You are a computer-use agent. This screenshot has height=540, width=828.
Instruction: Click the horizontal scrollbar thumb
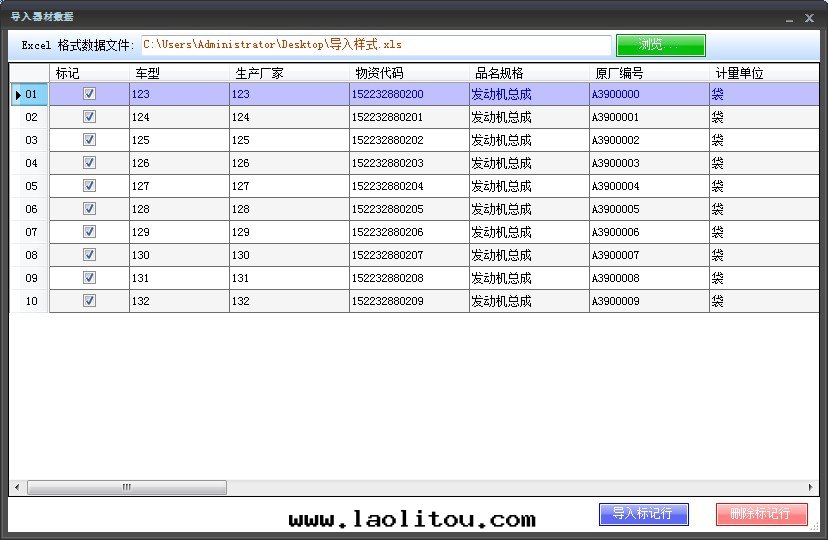(x=126, y=488)
